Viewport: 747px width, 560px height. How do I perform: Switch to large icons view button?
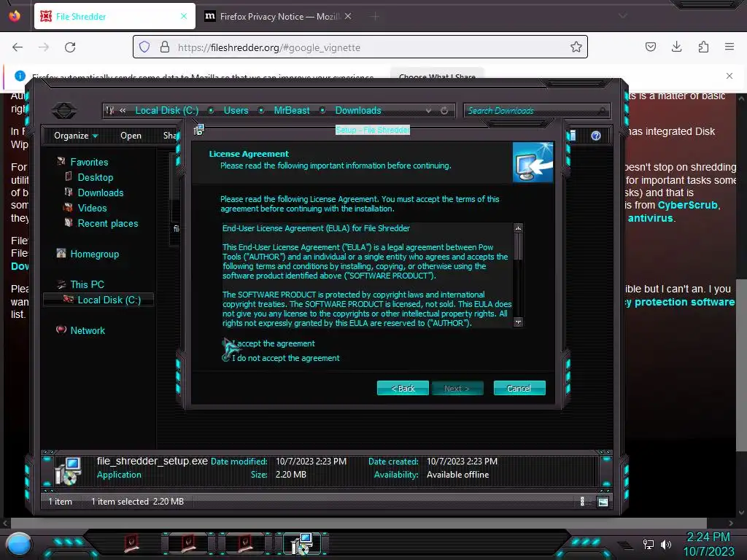pyautogui.click(x=603, y=502)
